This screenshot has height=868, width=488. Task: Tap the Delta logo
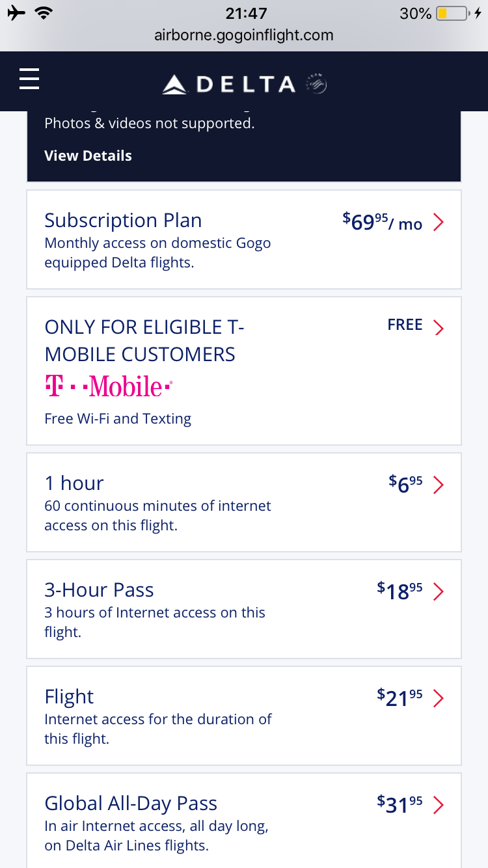coord(229,84)
